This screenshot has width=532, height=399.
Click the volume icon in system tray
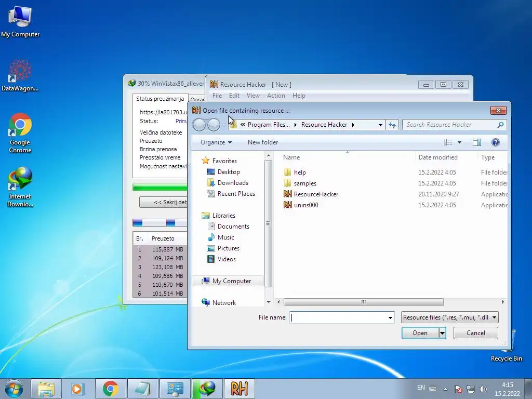coord(483,389)
